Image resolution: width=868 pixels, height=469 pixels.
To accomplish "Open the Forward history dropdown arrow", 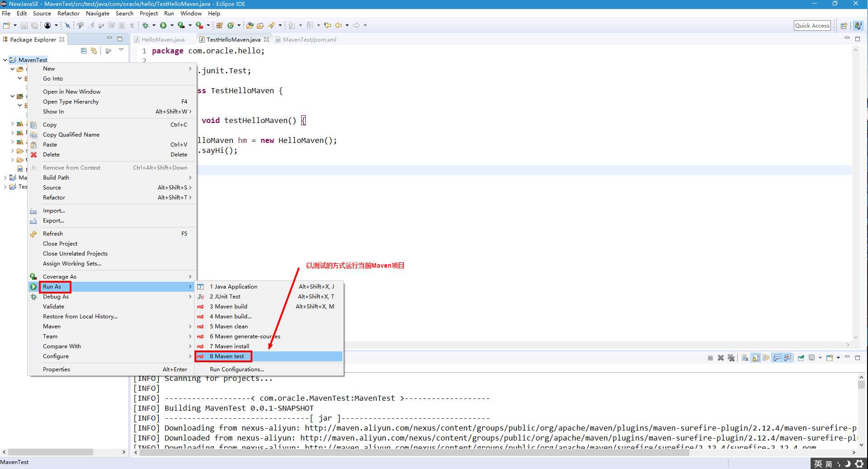I will click(x=365, y=25).
